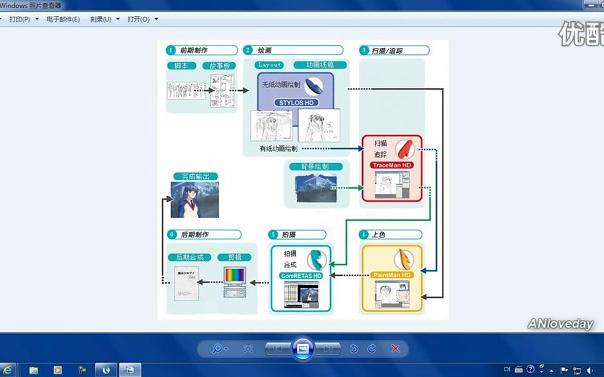Delete the picture with red X icon
The image size is (604, 377).
[395, 349]
